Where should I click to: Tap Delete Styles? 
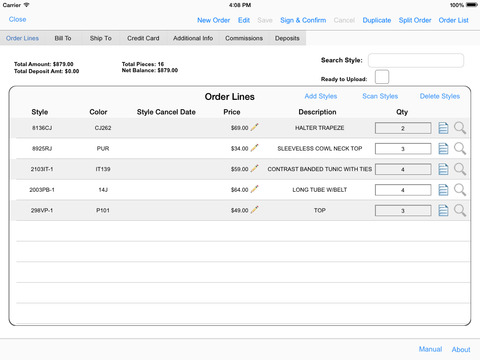[440, 96]
